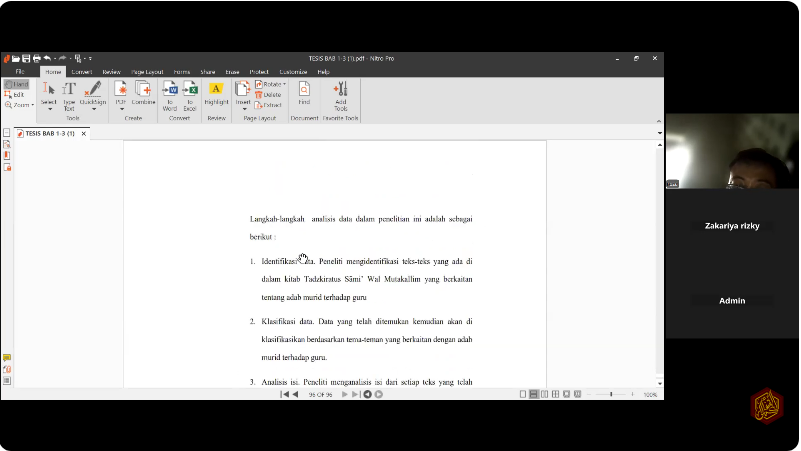Switch to the Page Layout ribbon tab

point(146,72)
